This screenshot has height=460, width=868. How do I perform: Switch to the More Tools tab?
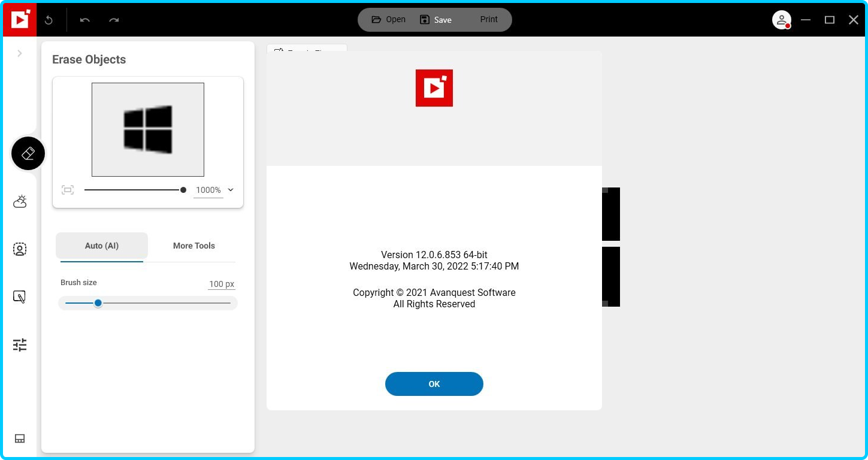(194, 246)
